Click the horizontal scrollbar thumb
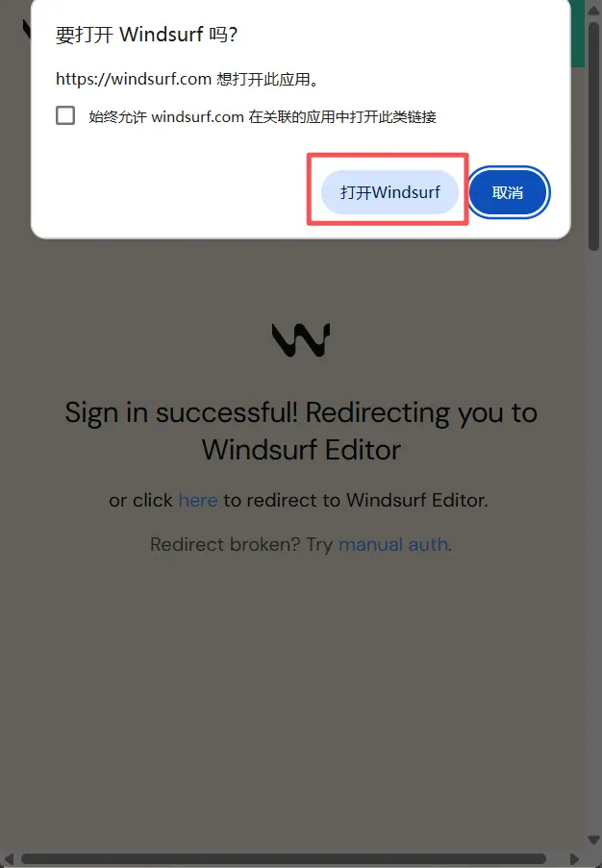The height and width of the screenshot is (868, 602). (x=284, y=859)
